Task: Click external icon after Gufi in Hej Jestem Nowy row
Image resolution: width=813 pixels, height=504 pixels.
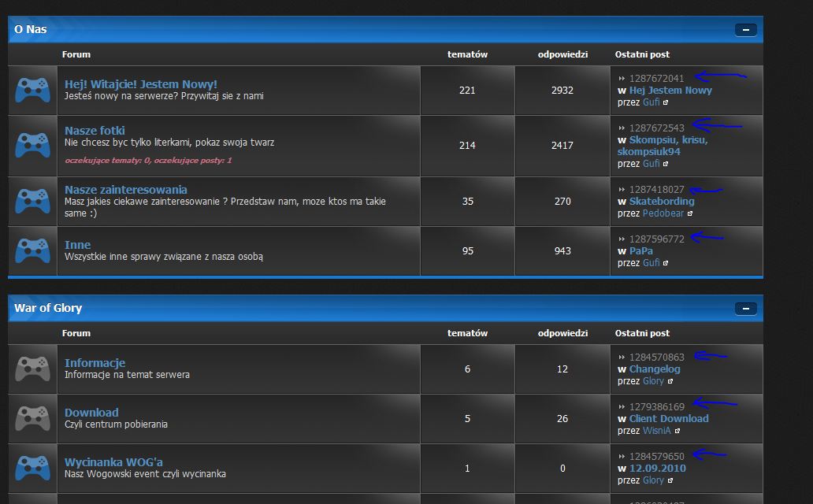Action: pyautogui.click(x=666, y=102)
